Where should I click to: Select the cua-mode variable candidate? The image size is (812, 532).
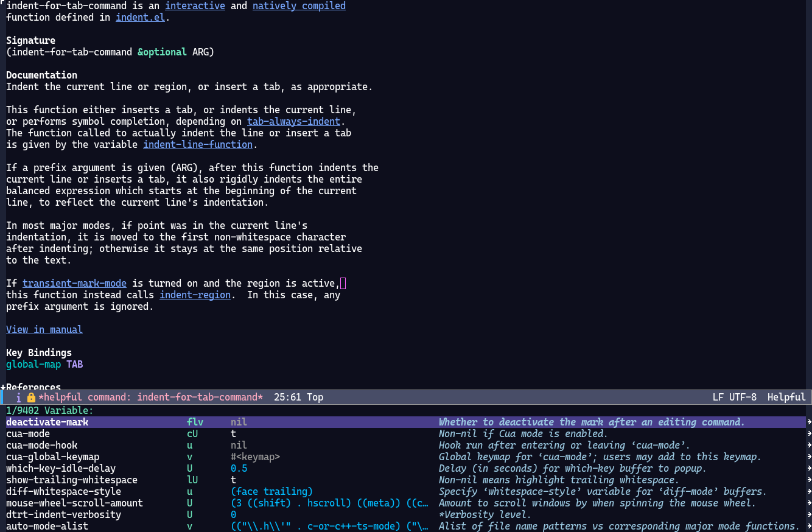point(28,434)
